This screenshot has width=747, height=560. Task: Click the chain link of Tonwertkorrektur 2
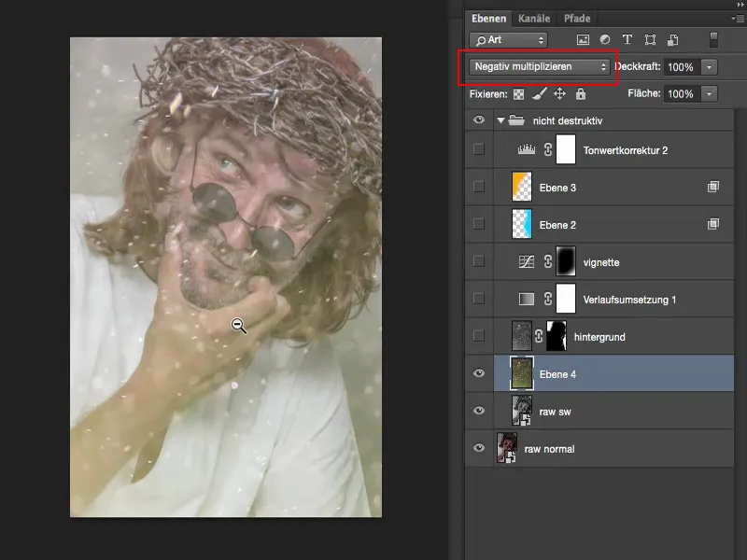point(548,149)
